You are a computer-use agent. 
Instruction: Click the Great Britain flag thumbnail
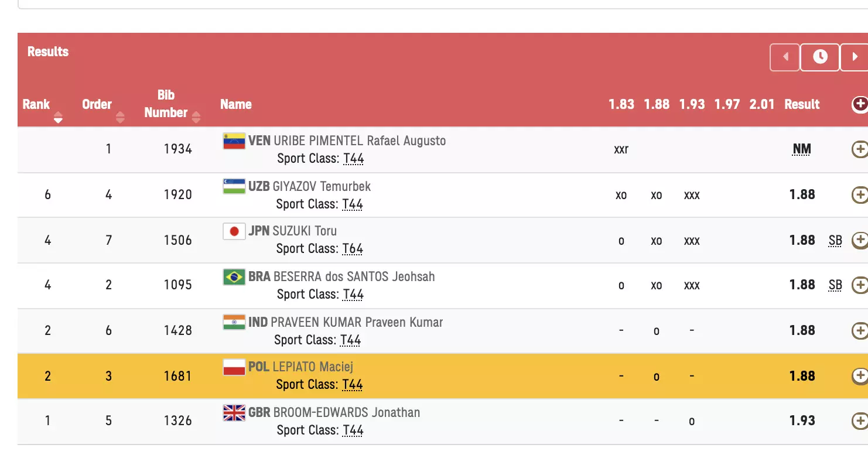click(x=234, y=413)
